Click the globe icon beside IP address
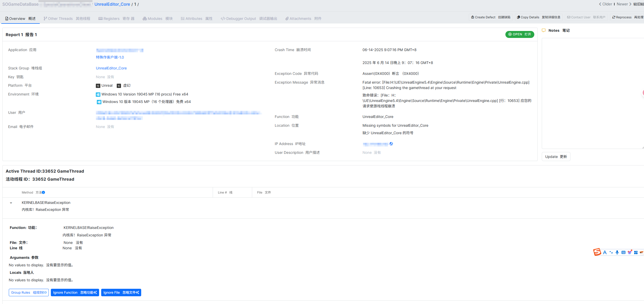The image size is (644, 304). (x=391, y=144)
